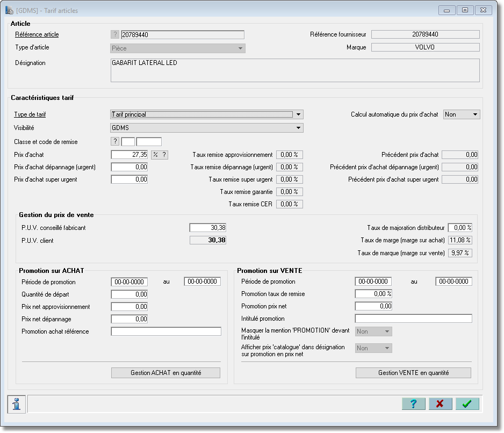Image resolution: width=504 pixels, height=433 pixels.
Task: Click the Prix d'achat field 27,35
Action: [129, 155]
